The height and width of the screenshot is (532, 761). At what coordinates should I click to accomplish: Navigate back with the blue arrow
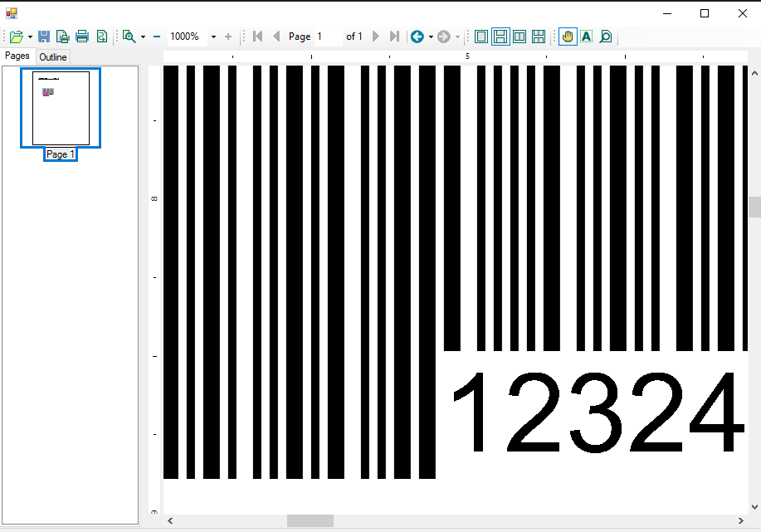coord(417,37)
